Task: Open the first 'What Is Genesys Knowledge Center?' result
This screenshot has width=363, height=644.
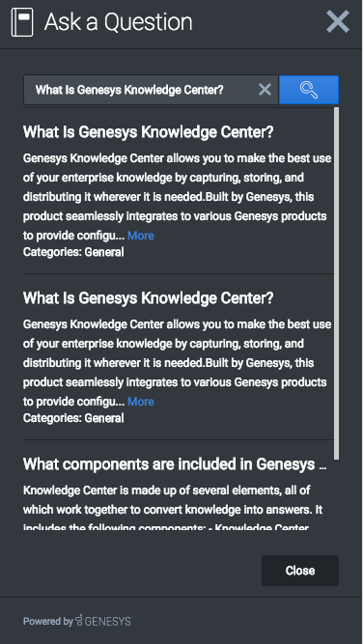Action: pyautogui.click(x=149, y=132)
